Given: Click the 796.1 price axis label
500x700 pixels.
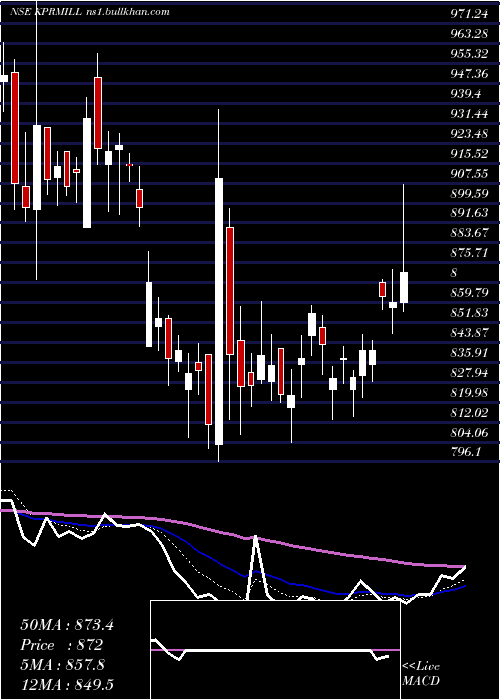Looking at the screenshot, I should (x=466, y=452).
